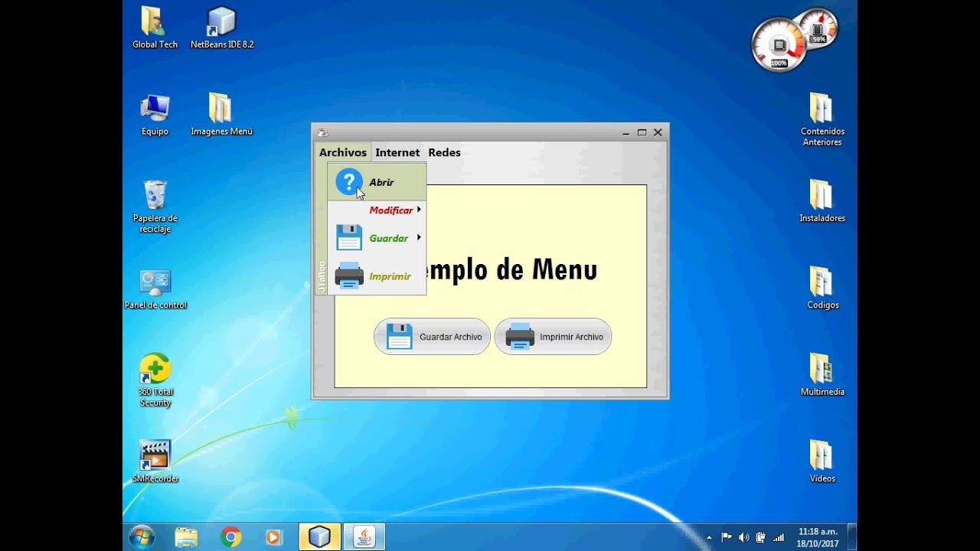
Task: Click the printer icon next to Imprimir
Action: pos(349,275)
